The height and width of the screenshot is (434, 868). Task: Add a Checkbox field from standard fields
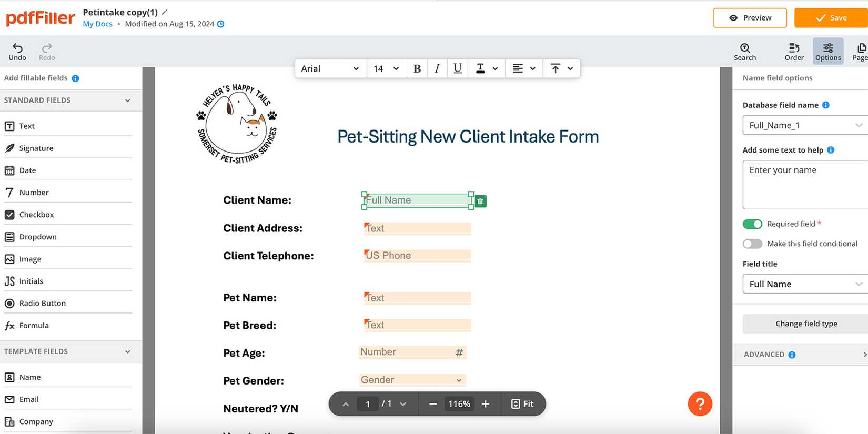pos(36,215)
